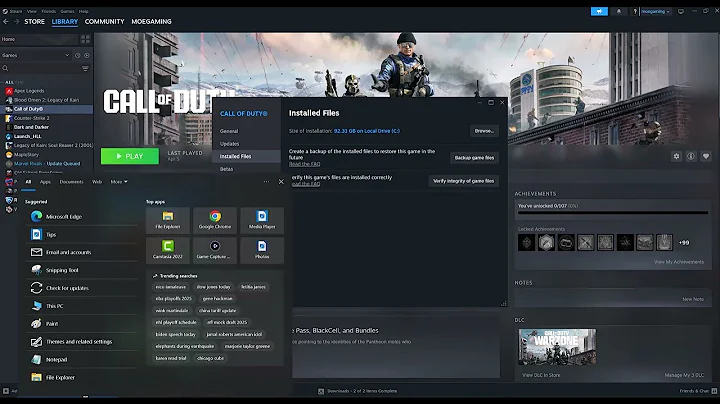Click New Note in Notes section

pos(693,299)
